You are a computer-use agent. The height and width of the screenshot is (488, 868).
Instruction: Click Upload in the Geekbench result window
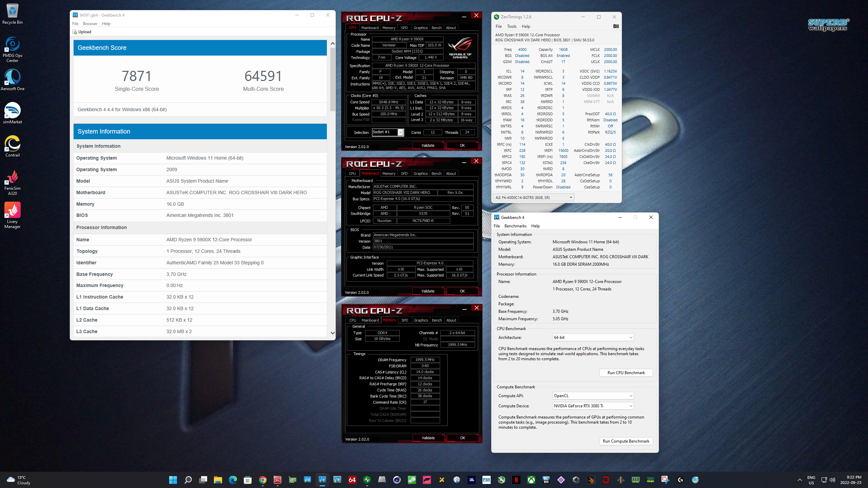tap(82, 32)
